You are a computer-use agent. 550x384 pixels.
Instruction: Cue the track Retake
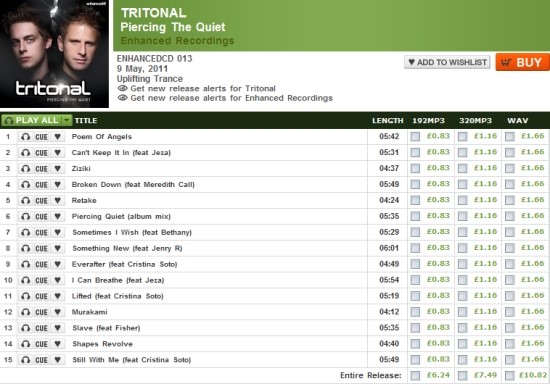point(41,201)
